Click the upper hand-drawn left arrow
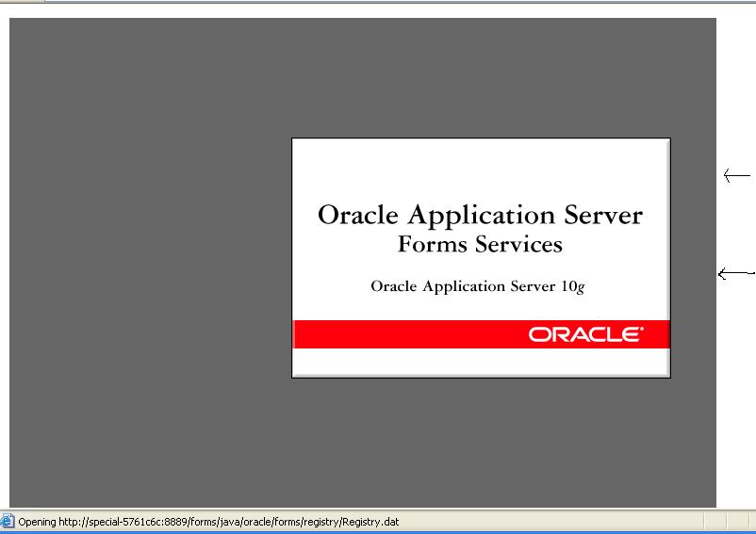The width and height of the screenshot is (756, 534). coord(736,175)
